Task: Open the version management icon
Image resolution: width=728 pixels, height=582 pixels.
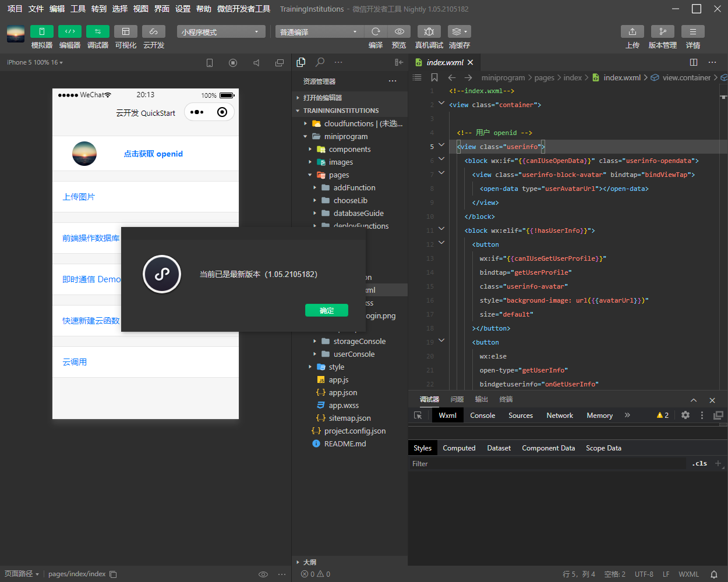Action: [x=663, y=31]
